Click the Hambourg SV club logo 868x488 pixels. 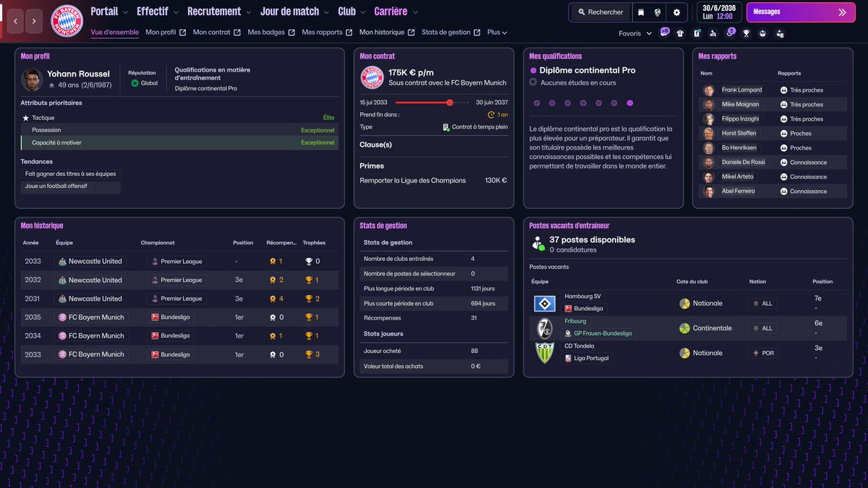(x=544, y=303)
